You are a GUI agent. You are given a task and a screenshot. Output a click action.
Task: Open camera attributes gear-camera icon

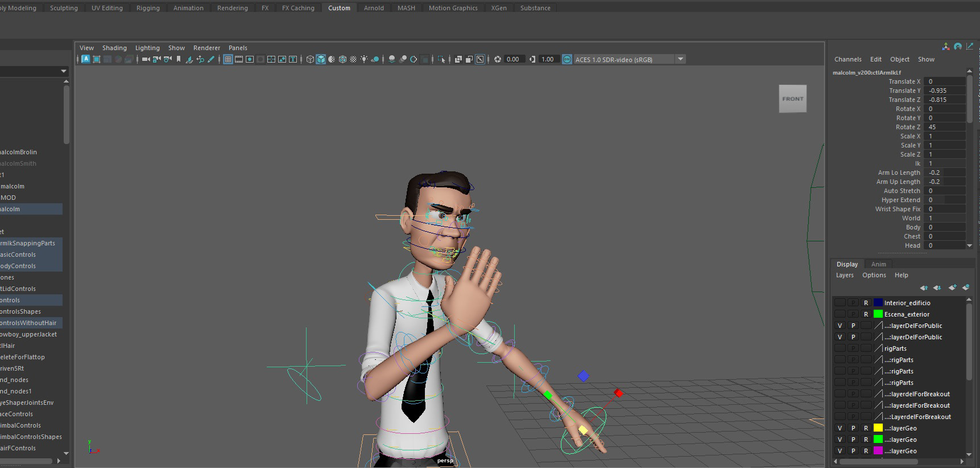tap(168, 59)
